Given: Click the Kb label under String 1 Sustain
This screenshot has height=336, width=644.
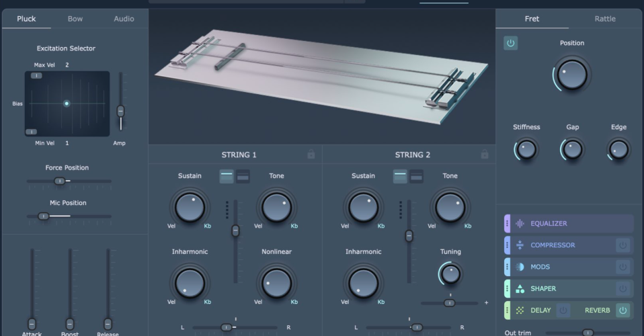Looking at the screenshot, I should tap(208, 226).
